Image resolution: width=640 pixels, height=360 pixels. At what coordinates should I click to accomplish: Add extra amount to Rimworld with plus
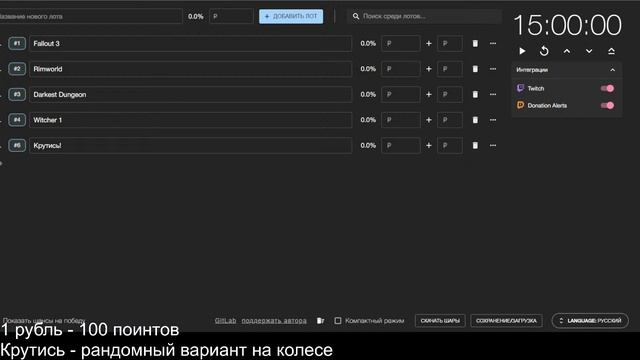[429, 69]
